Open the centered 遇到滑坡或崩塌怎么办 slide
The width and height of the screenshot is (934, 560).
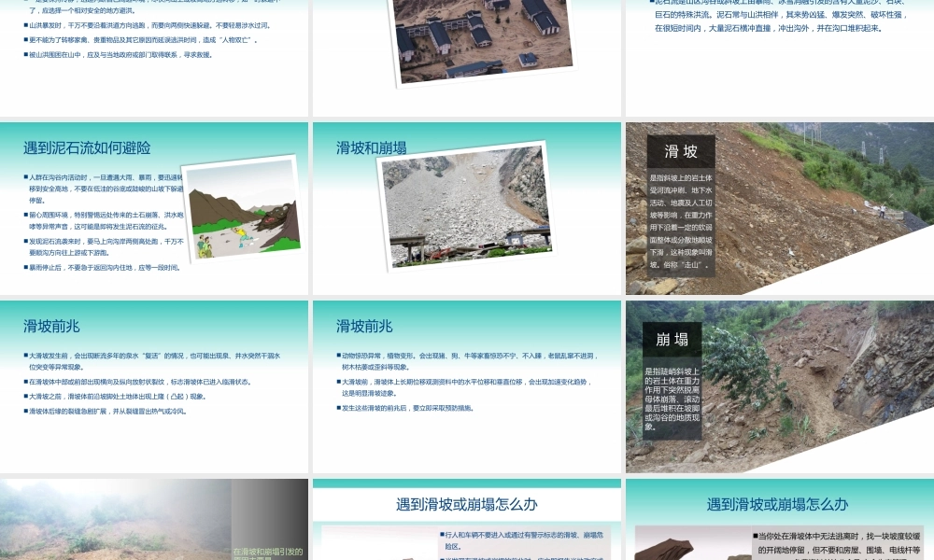466,520
